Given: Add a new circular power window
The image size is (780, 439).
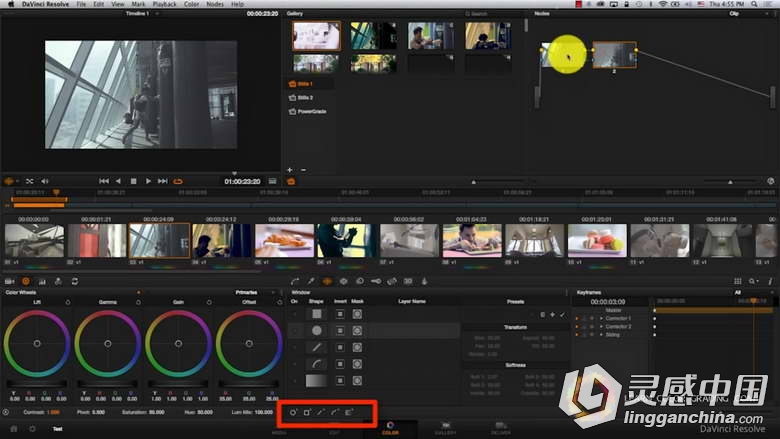Looking at the screenshot, I should [x=293, y=412].
